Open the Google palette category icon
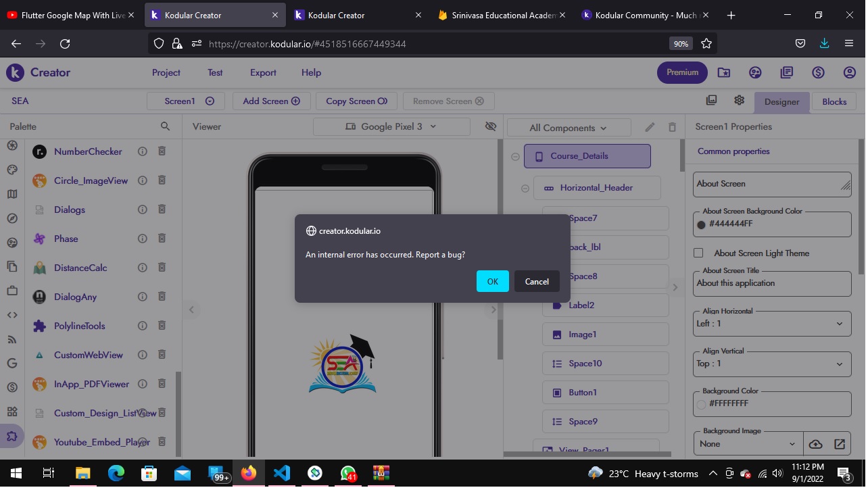Viewport: 868px width, 492px height. coord(11,364)
